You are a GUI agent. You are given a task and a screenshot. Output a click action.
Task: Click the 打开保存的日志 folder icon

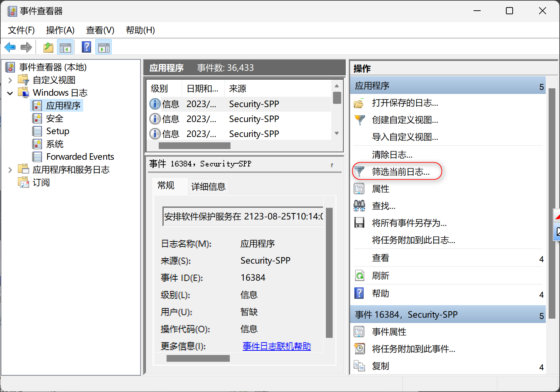[359, 103]
